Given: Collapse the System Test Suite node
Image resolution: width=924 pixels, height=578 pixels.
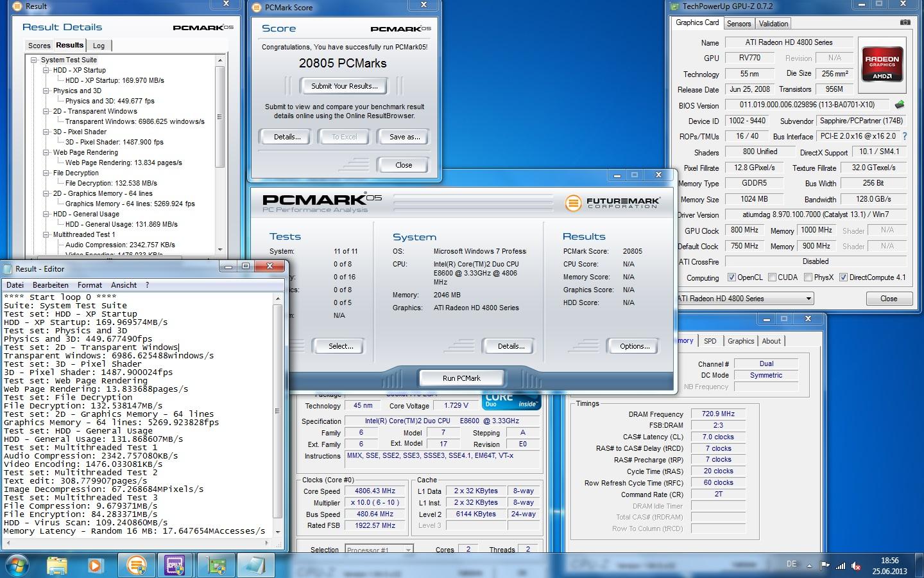Looking at the screenshot, I should click(x=34, y=60).
